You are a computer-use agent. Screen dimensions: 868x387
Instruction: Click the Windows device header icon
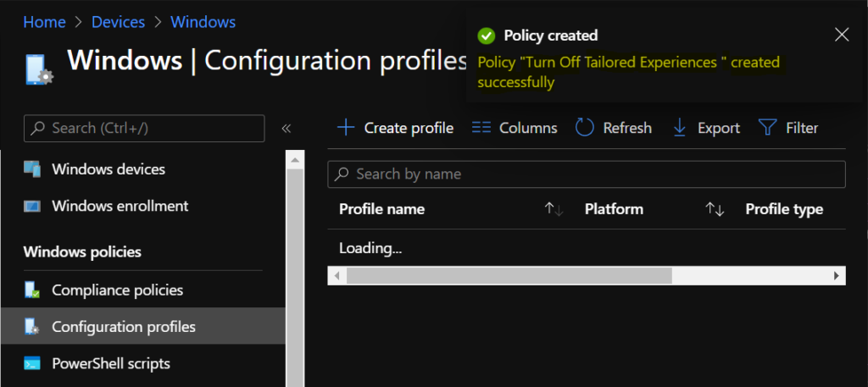tap(39, 70)
